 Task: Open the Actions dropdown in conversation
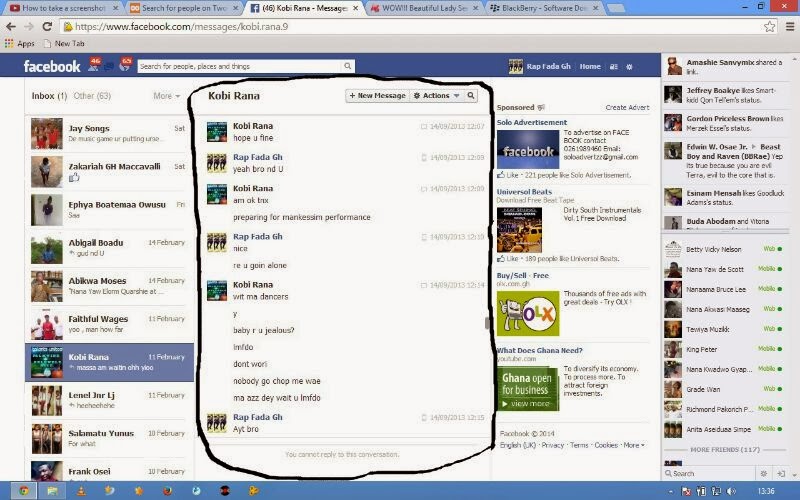(x=436, y=95)
